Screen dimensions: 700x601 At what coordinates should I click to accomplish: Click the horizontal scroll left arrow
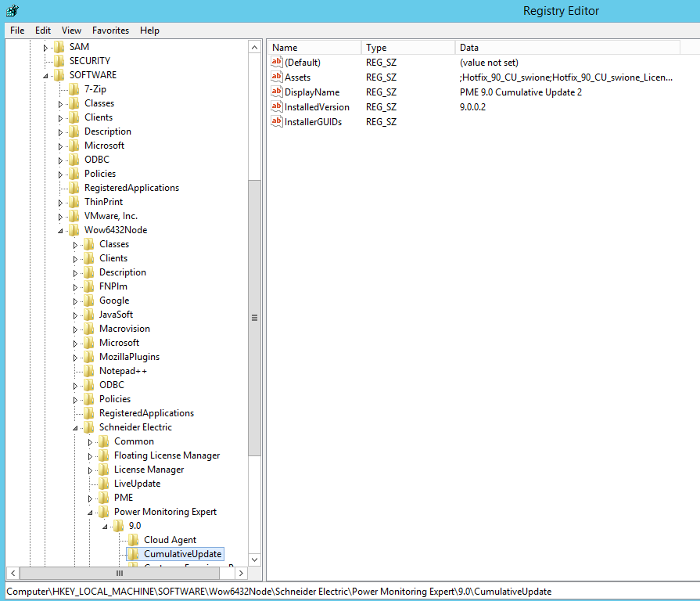click(x=13, y=573)
